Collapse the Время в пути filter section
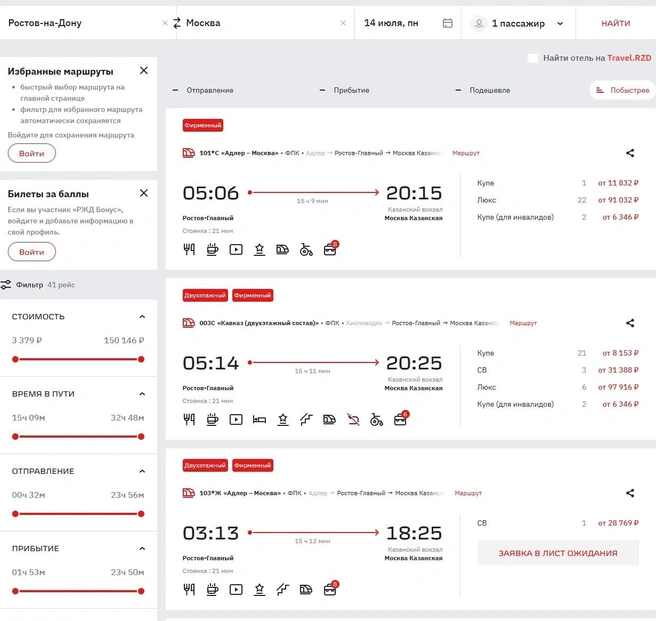 coord(142,394)
